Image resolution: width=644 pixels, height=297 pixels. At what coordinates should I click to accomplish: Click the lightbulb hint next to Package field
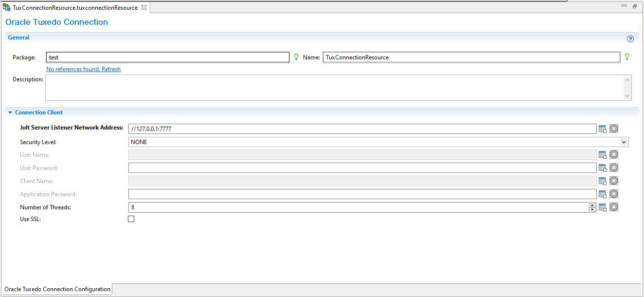click(x=296, y=57)
